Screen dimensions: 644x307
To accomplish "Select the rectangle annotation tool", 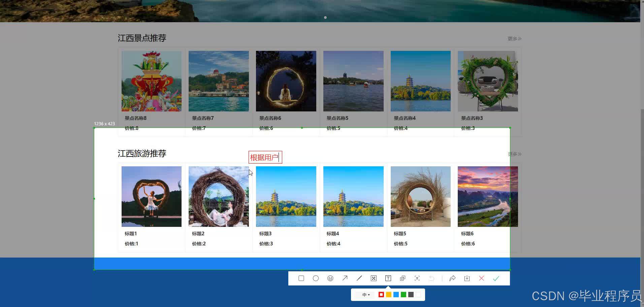I will 301,278.
